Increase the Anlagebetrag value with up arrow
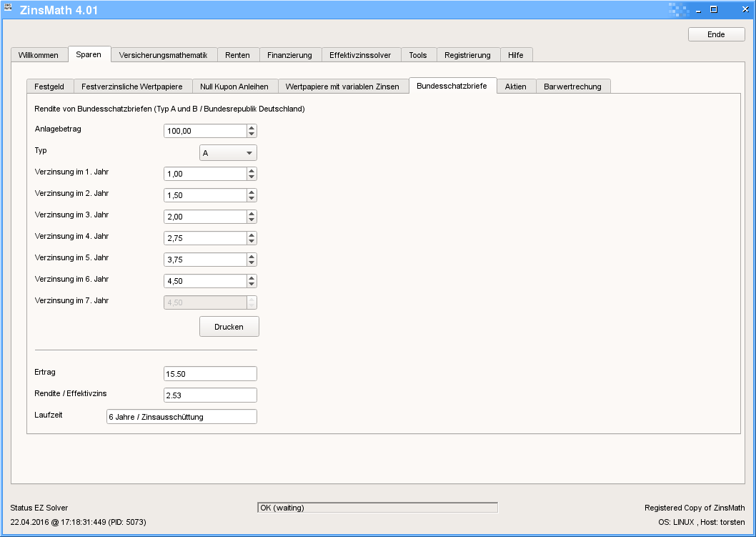This screenshot has height=537, width=756. (x=252, y=128)
